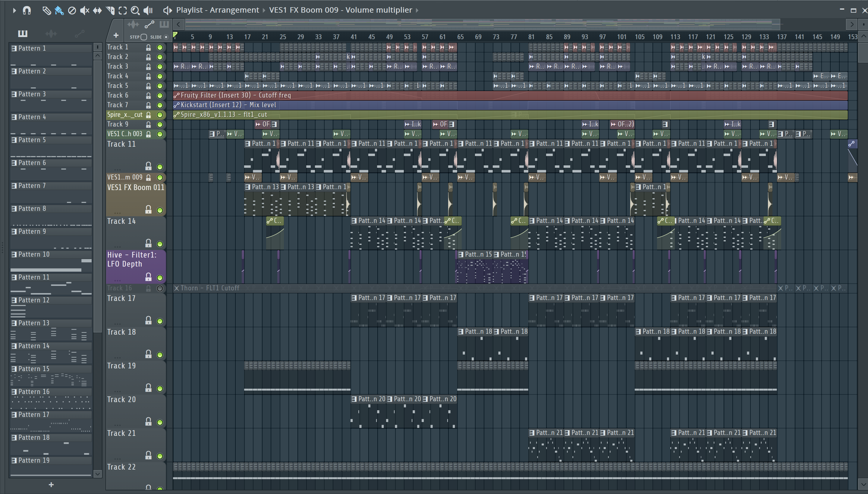Toggle the snap magnet icon
868x494 pixels.
click(x=27, y=11)
